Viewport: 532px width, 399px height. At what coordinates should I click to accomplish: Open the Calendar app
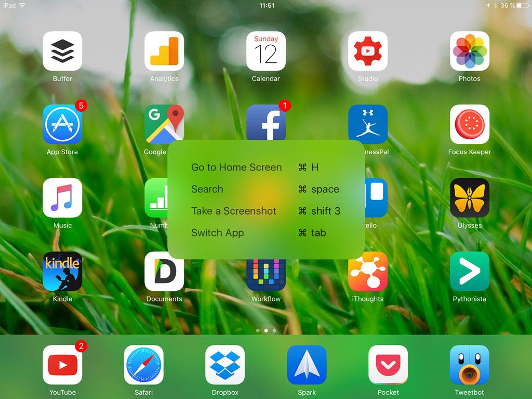pos(266,51)
